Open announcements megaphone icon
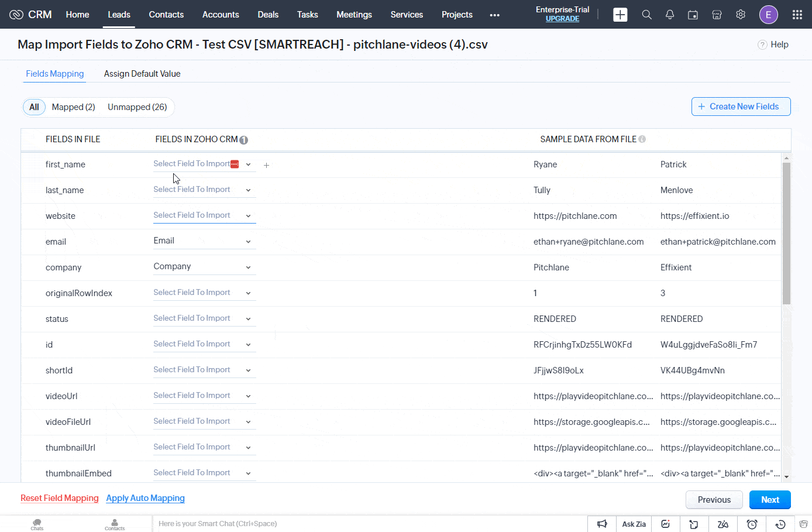Viewport: 812px width, 532px height. point(602,524)
